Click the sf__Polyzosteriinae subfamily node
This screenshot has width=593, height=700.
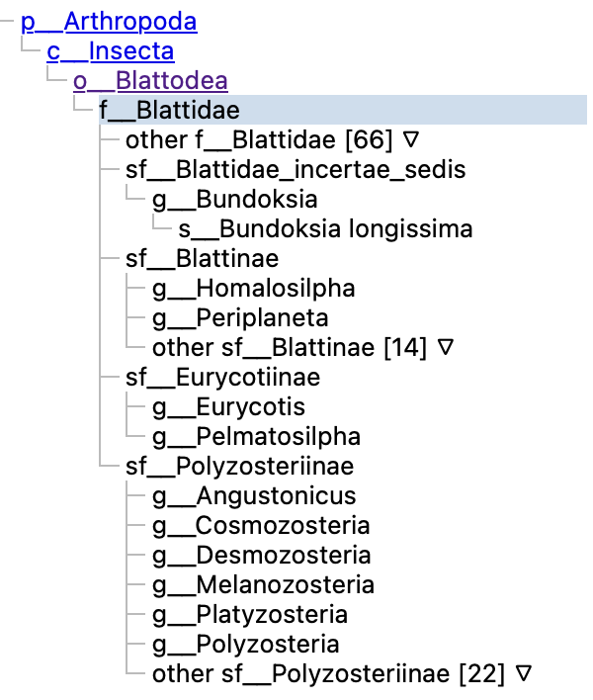pos(240,466)
